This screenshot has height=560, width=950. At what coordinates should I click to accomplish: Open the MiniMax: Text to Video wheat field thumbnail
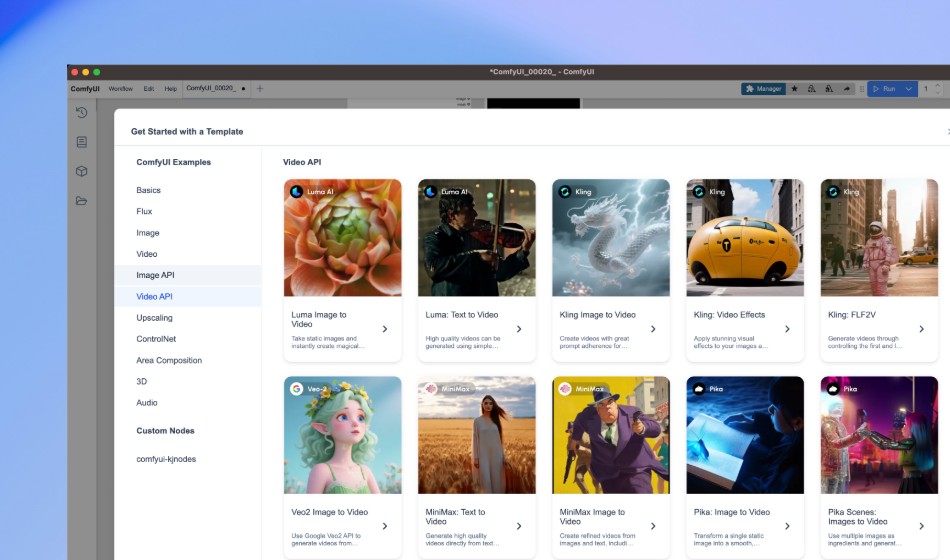[x=477, y=435]
